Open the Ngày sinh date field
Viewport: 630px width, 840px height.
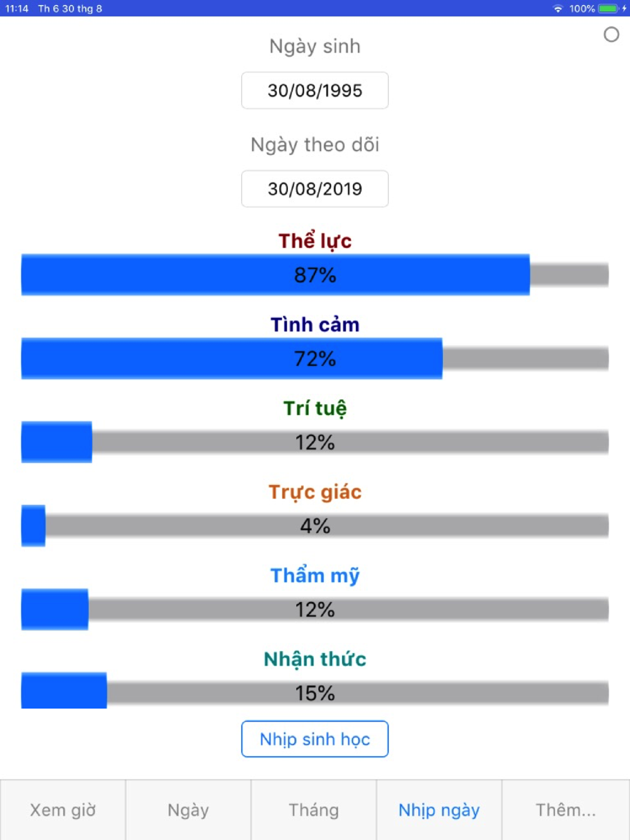[x=315, y=91]
